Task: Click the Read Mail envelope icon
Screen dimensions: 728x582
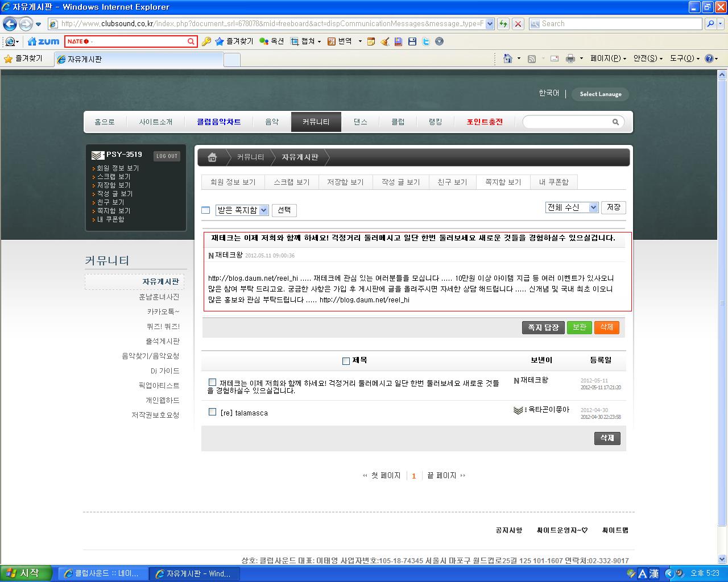Action: pos(555,59)
